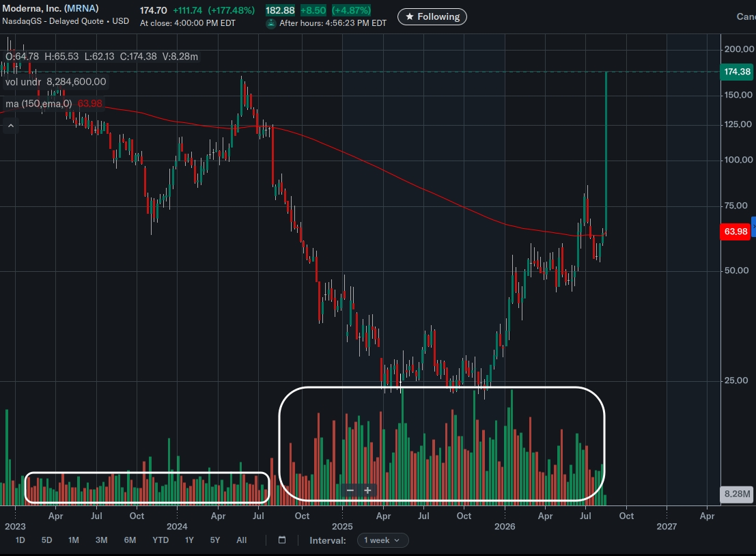Screen dimensions: 756x556
Task: Click the Moderna, Inc. (MRNA) title
Action: [x=50, y=8]
